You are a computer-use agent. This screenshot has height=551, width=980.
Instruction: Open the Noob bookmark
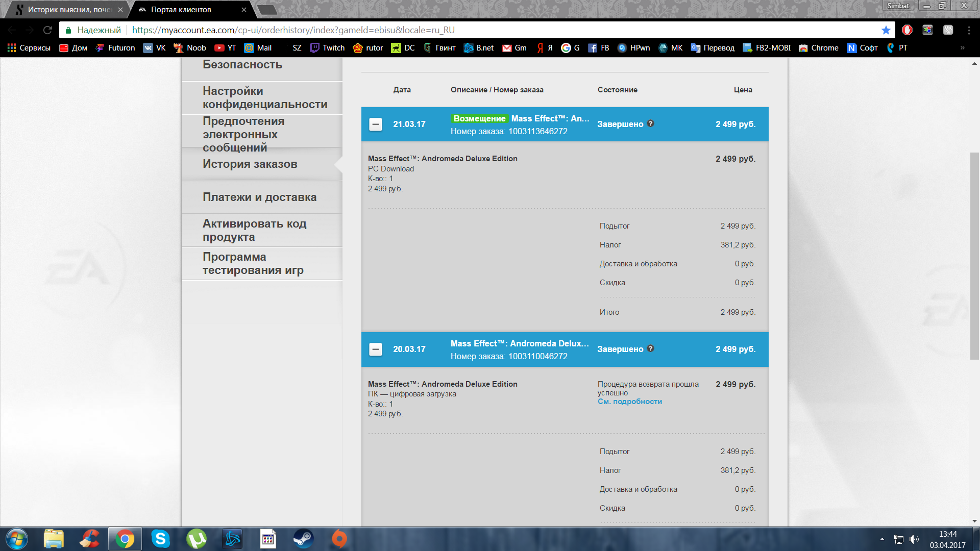[x=190, y=48]
